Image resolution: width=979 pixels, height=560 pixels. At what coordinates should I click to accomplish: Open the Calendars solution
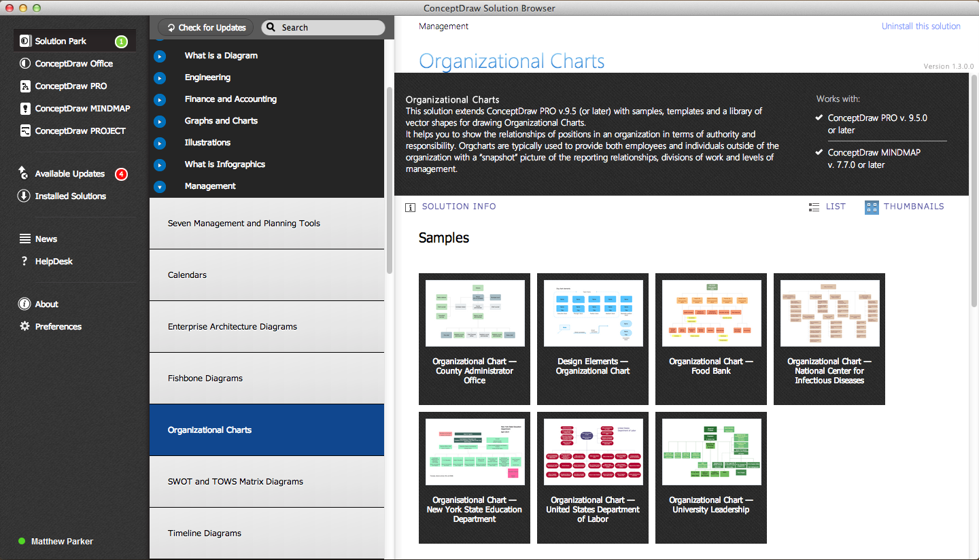pos(267,275)
